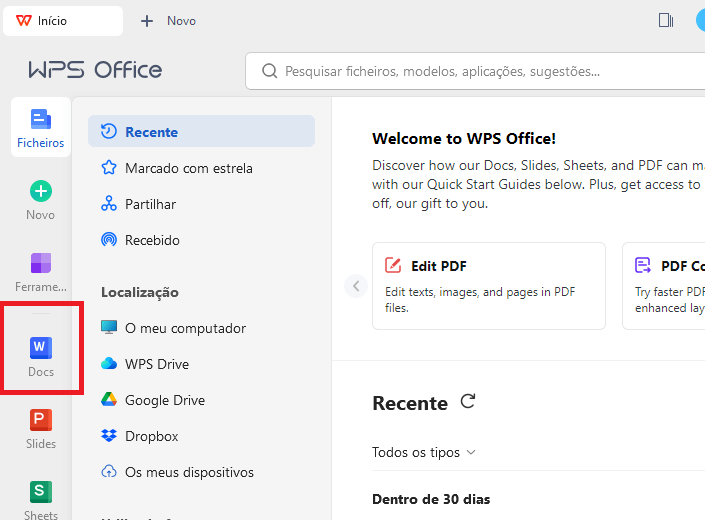Open the PDF Co... guide card
Screen dimensions: 705x520
664,286
